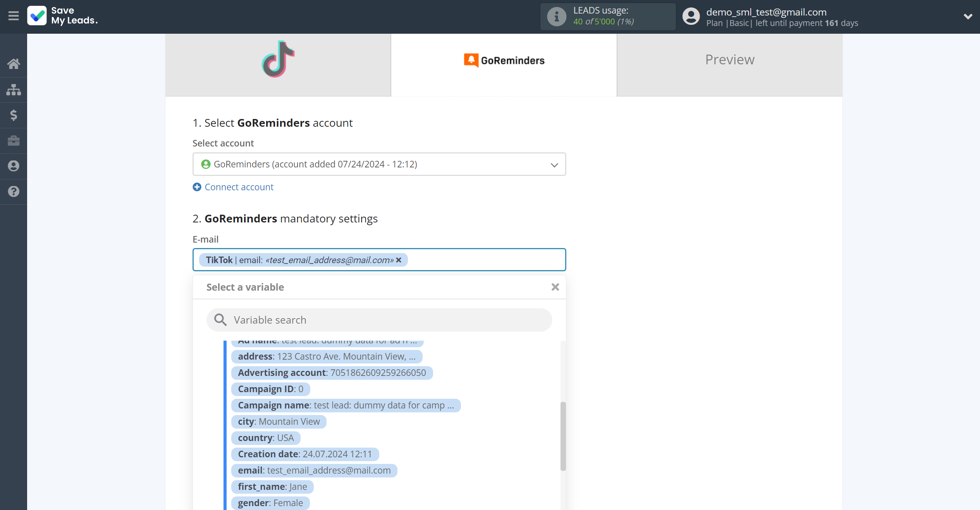Switch to the Preview tab
The width and height of the screenshot is (980, 510).
point(729,65)
